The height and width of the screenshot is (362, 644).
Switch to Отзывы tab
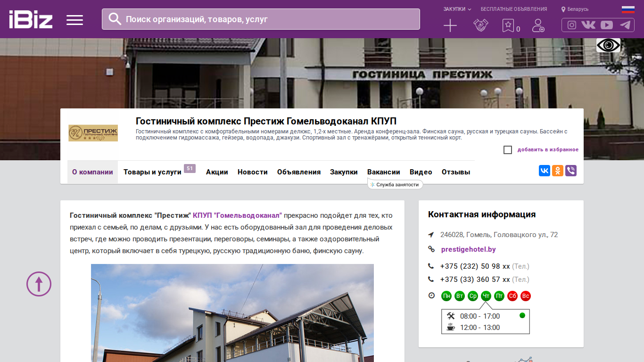(456, 172)
